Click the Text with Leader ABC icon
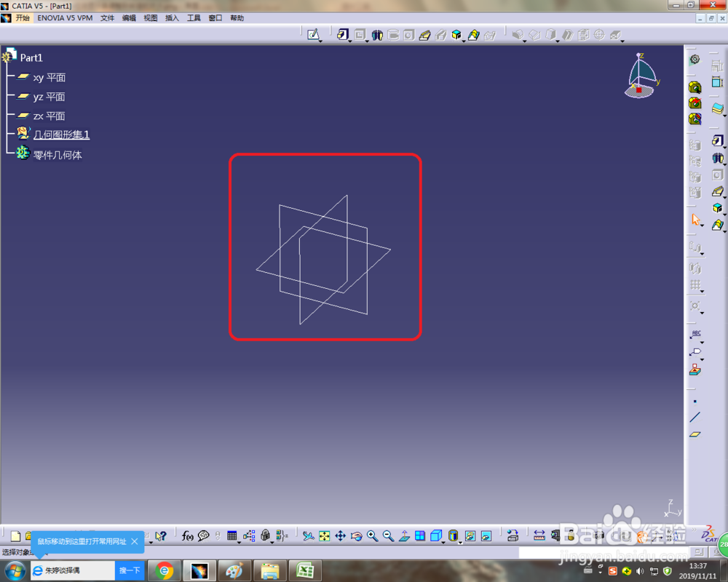728x582 pixels. (695, 334)
